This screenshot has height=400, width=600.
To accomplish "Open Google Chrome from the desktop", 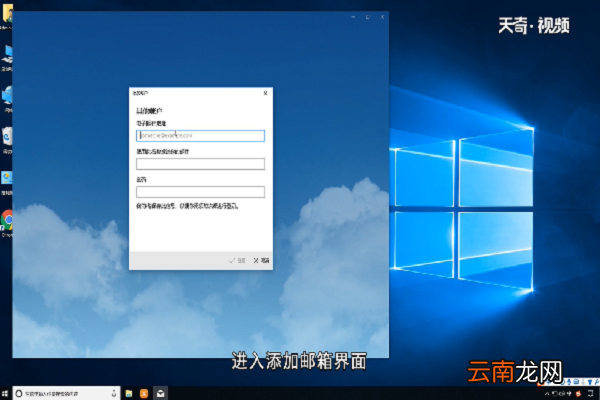I will (x=7, y=221).
